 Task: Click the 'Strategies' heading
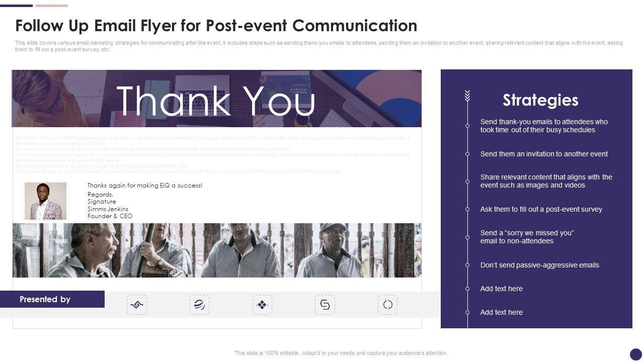point(540,100)
